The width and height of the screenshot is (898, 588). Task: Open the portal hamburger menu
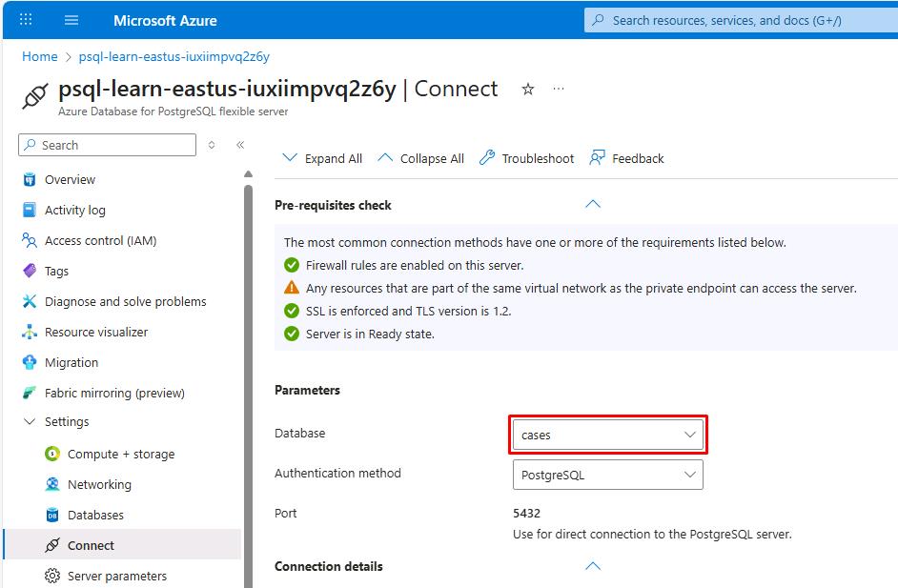[x=71, y=20]
